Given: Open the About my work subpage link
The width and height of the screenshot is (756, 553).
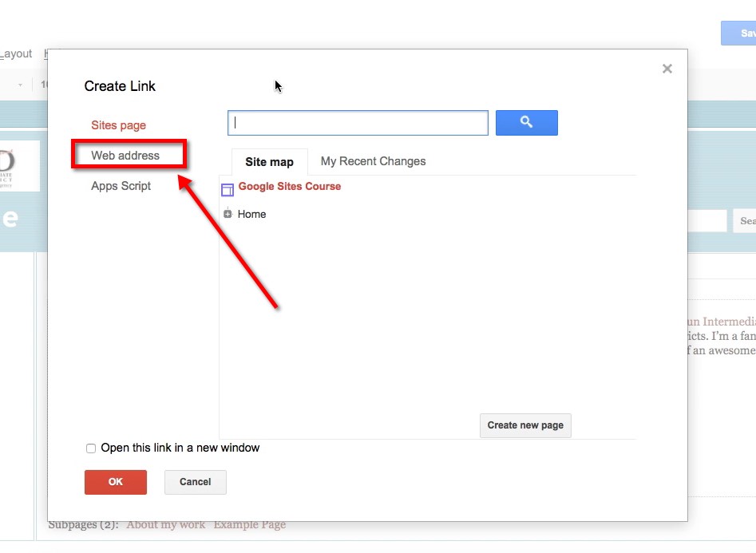Looking at the screenshot, I should click(165, 524).
